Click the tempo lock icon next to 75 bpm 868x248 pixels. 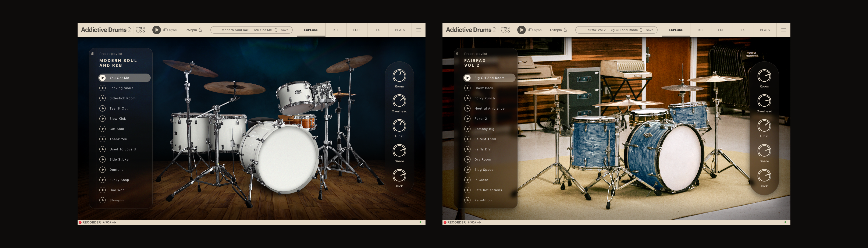click(201, 30)
